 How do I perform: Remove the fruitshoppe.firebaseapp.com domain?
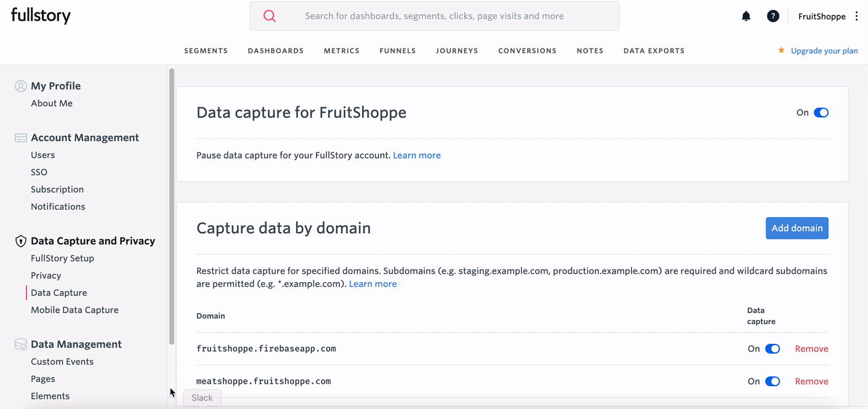tap(811, 349)
